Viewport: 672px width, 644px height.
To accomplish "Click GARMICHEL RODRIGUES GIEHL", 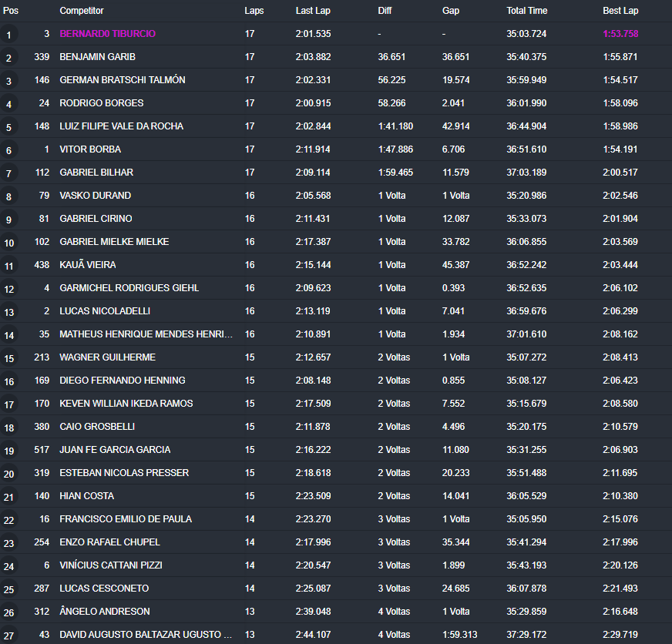I will click(x=129, y=288).
